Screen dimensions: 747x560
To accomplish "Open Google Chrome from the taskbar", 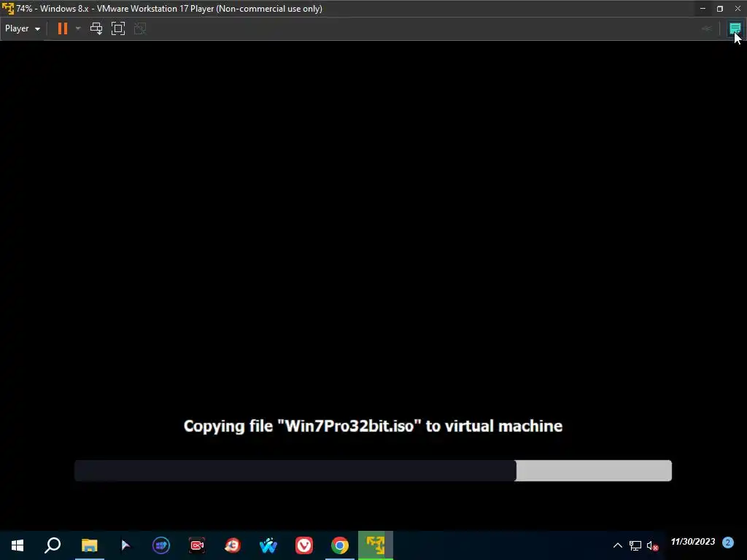I will tap(340, 545).
